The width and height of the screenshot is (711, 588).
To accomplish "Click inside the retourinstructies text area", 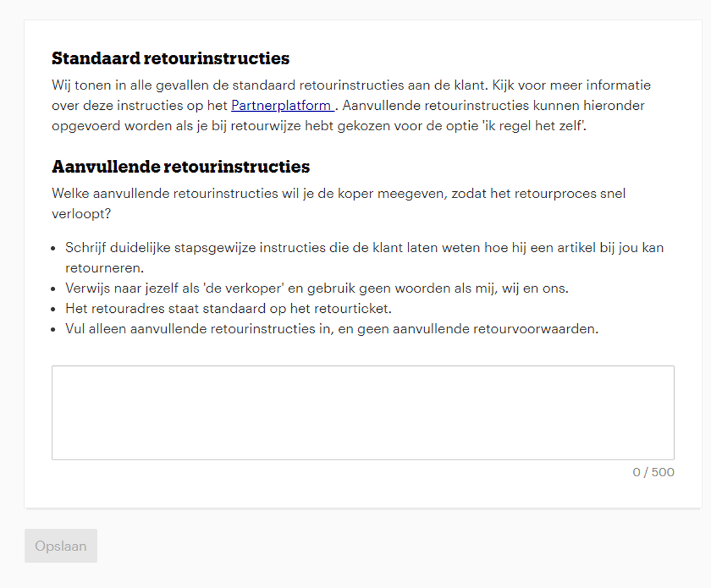I will tap(363, 412).
